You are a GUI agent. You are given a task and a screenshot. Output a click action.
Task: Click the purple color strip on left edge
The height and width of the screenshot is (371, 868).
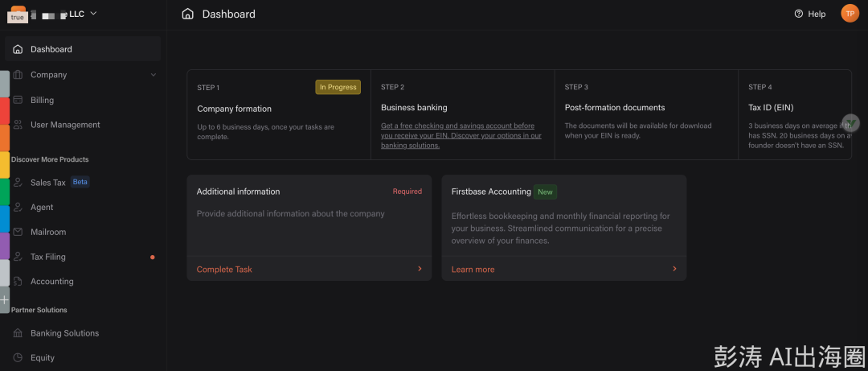[4, 245]
